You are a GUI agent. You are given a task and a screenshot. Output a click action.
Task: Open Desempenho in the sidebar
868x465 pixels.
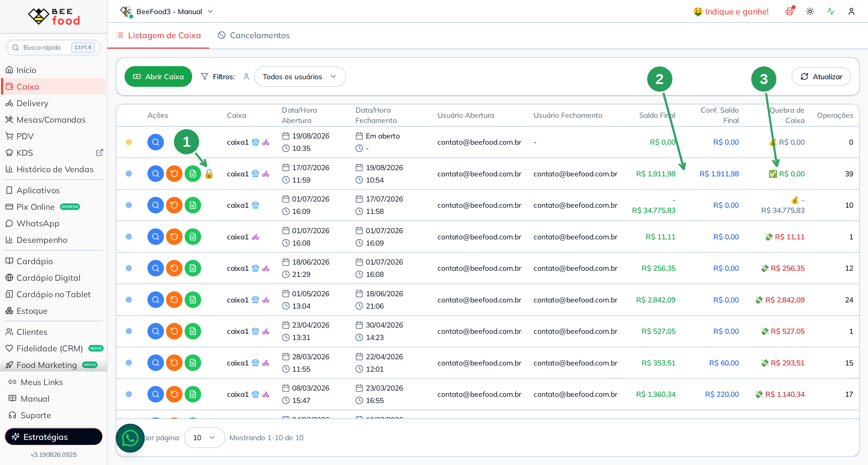53,240
